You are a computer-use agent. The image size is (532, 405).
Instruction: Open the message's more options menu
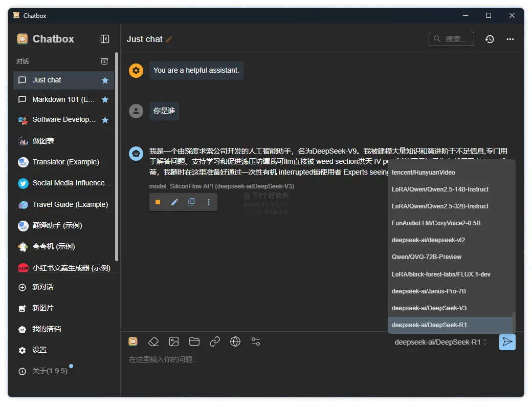208,202
